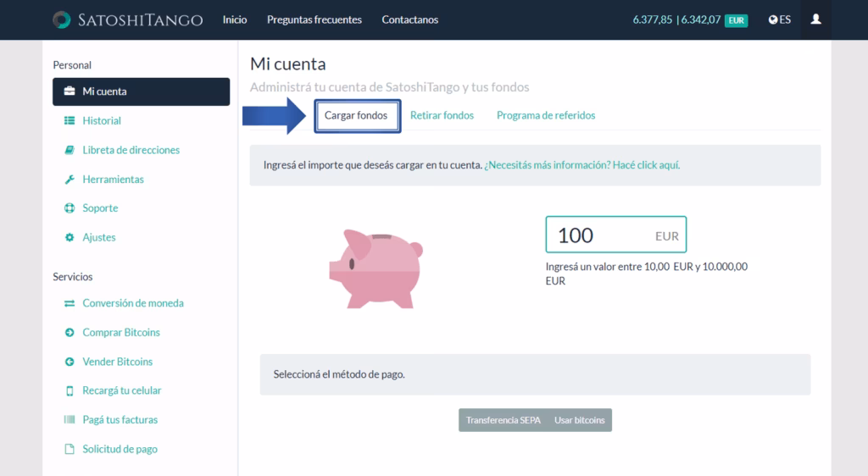The image size is (868, 476).
Task: Click the Libreta de direcciones book icon
Action: [x=70, y=150]
